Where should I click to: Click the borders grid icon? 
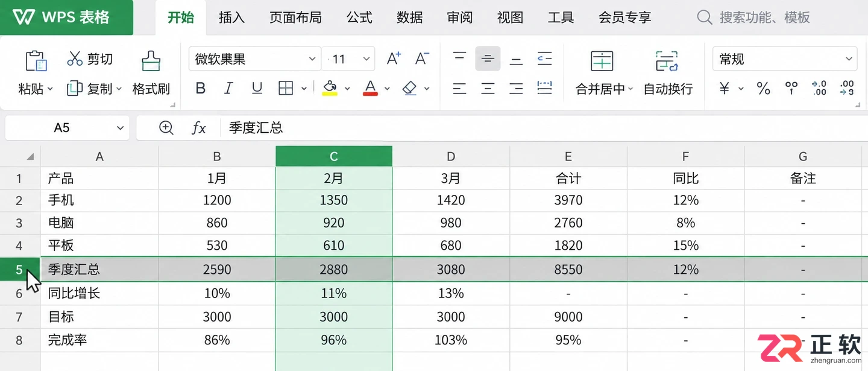pos(286,89)
